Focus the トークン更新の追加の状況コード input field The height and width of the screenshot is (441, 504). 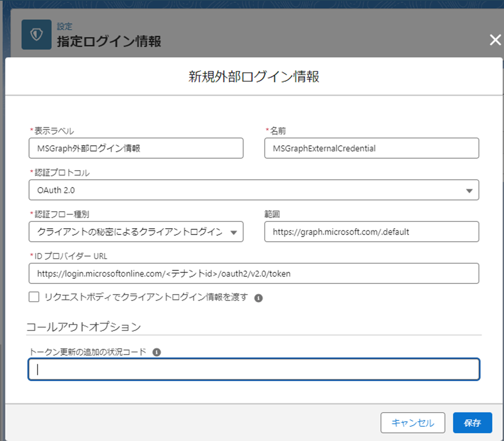pyautogui.click(x=254, y=369)
